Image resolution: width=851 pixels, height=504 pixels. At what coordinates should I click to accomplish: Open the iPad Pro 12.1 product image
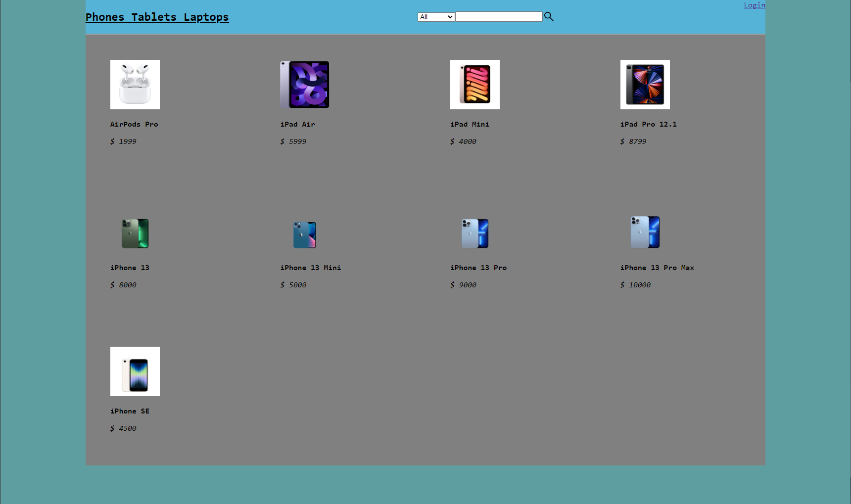tap(645, 84)
